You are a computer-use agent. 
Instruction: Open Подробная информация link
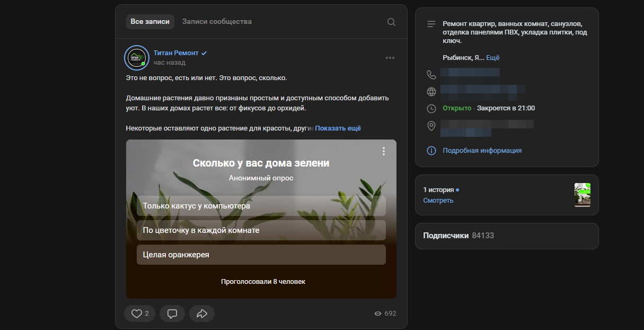point(482,151)
